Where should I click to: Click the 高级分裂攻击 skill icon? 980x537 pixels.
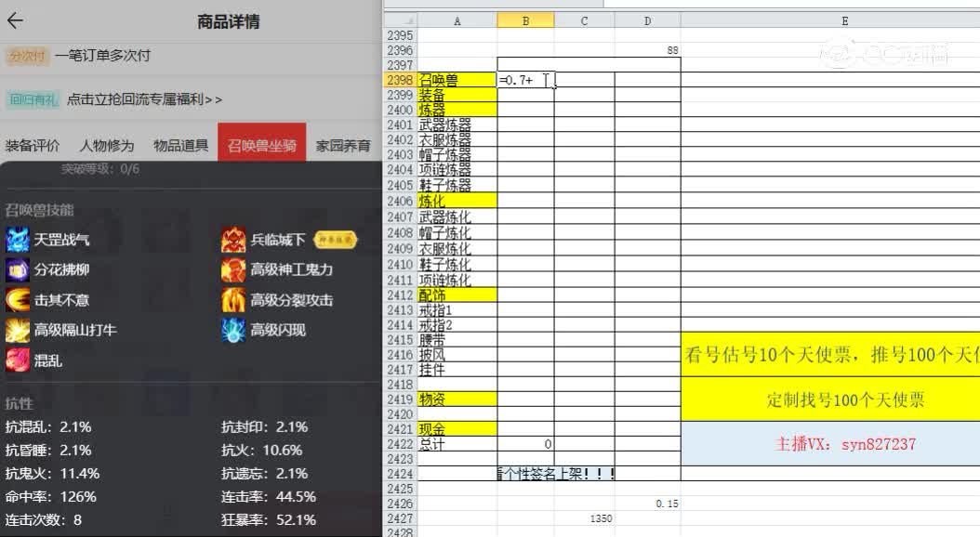(x=232, y=299)
